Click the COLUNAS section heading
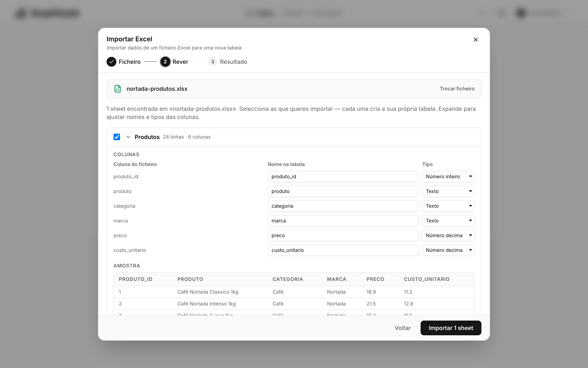Screen dimensions: 588x368 (x=126, y=155)
